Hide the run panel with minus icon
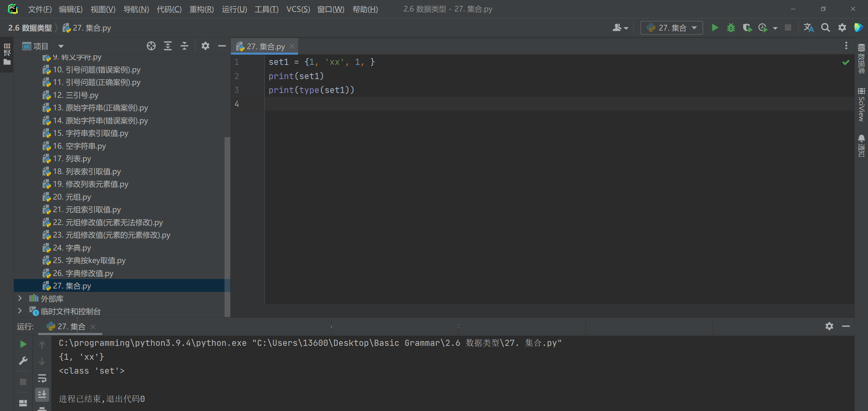Screen dimensions: 868x411 click(846, 326)
